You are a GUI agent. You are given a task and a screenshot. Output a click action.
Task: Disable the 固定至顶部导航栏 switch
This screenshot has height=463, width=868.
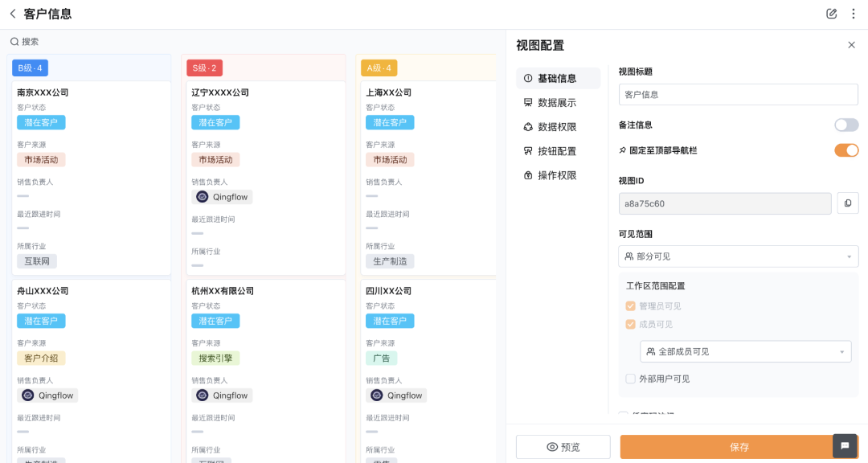click(846, 150)
